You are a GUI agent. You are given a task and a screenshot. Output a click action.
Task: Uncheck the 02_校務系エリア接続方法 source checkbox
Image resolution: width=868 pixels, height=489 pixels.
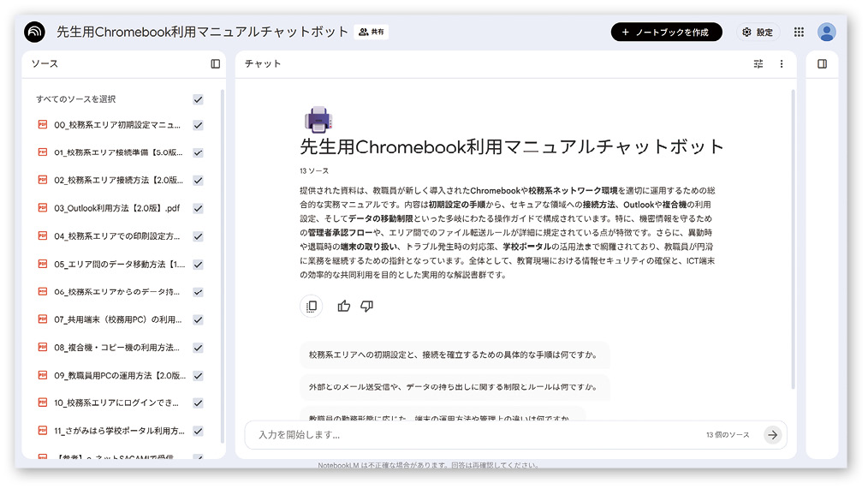click(x=198, y=181)
